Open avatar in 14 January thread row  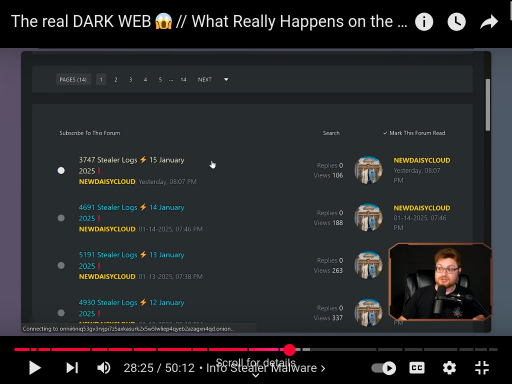pos(368,217)
